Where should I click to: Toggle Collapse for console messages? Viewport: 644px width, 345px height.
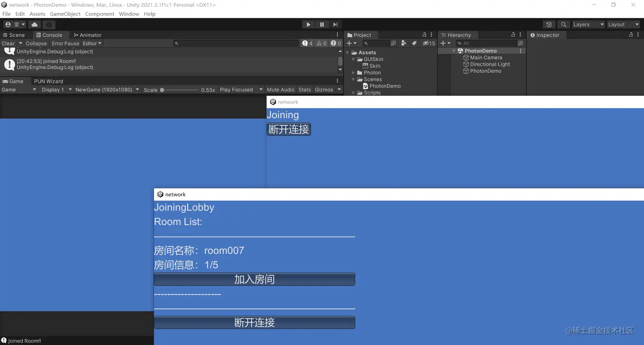pos(36,43)
